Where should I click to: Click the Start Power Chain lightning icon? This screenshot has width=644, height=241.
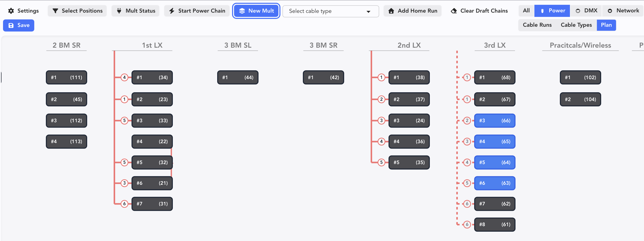(x=172, y=11)
